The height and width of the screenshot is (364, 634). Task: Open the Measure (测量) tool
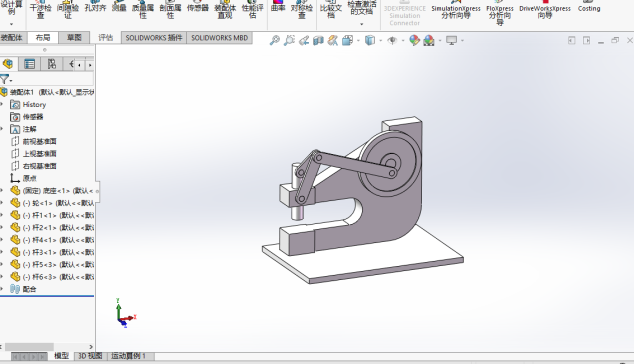[x=119, y=8]
